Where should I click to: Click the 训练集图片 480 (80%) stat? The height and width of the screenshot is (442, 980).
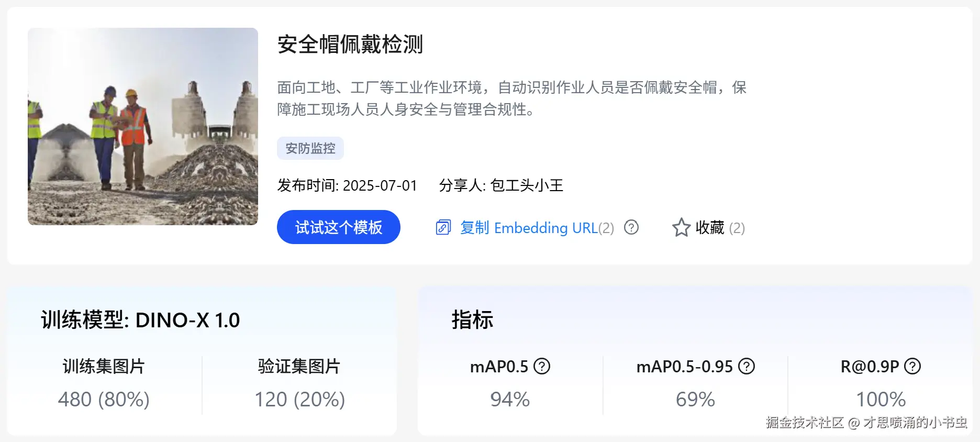104,399
